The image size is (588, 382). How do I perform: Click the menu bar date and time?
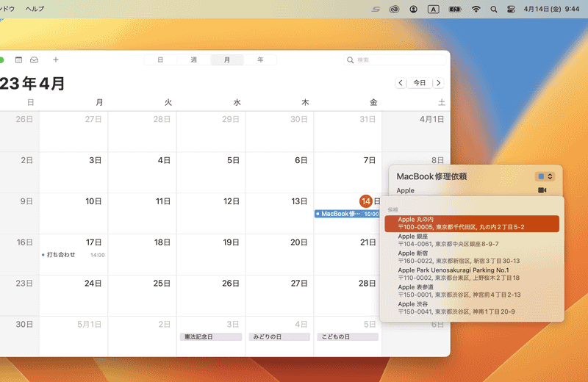551,9
